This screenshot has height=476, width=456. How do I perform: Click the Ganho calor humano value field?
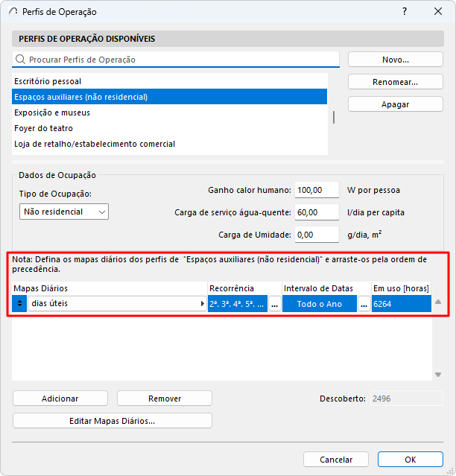[x=317, y=190]
